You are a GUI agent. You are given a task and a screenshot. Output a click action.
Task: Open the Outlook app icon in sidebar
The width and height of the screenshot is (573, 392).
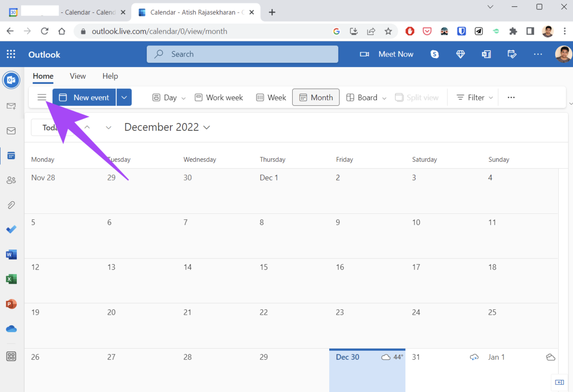pos(11,80)
